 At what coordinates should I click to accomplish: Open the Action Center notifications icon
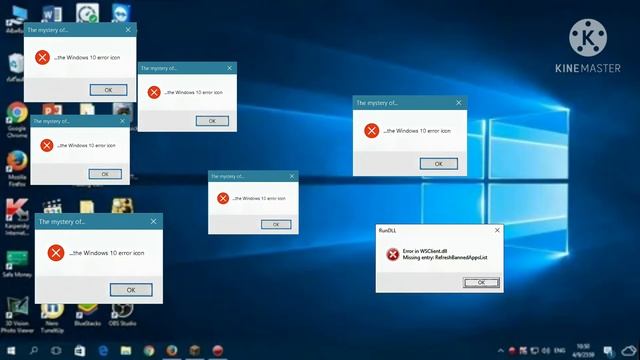(608, 351)
